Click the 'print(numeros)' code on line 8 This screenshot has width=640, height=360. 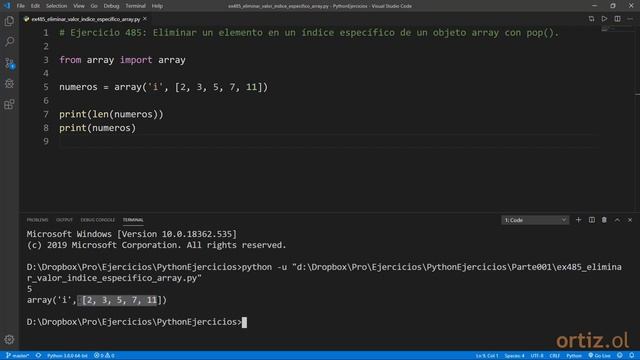coord(97,128)
